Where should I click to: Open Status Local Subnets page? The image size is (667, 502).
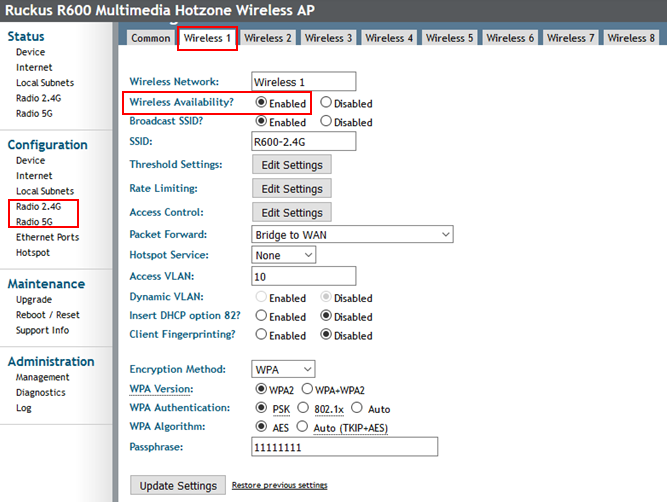point(45,83)
